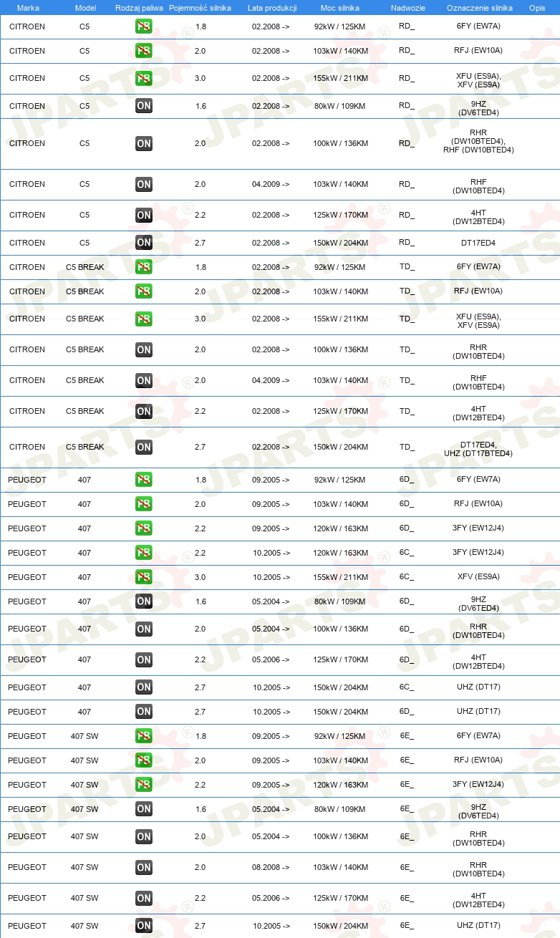
Task: Click the 'DT17ED4, UHZ (DT17BTED4)' engine code cell
Action: coord(478,449)
